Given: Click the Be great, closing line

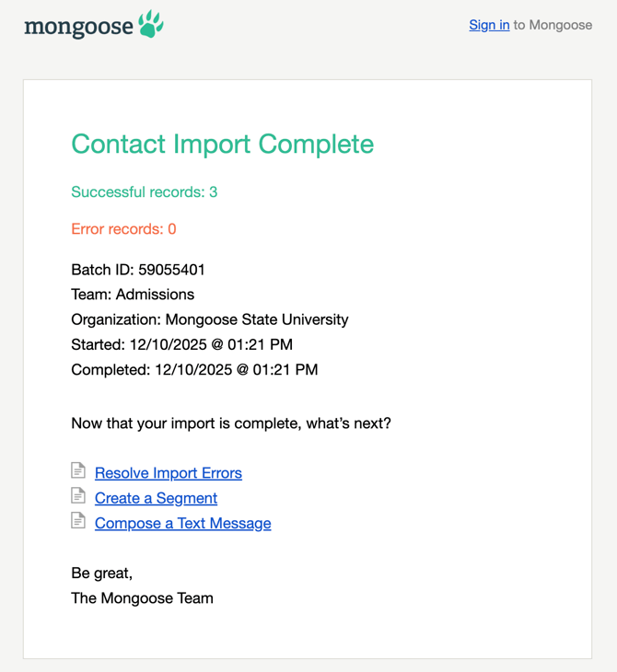Looking at the screenshot, I should point(101,573).
